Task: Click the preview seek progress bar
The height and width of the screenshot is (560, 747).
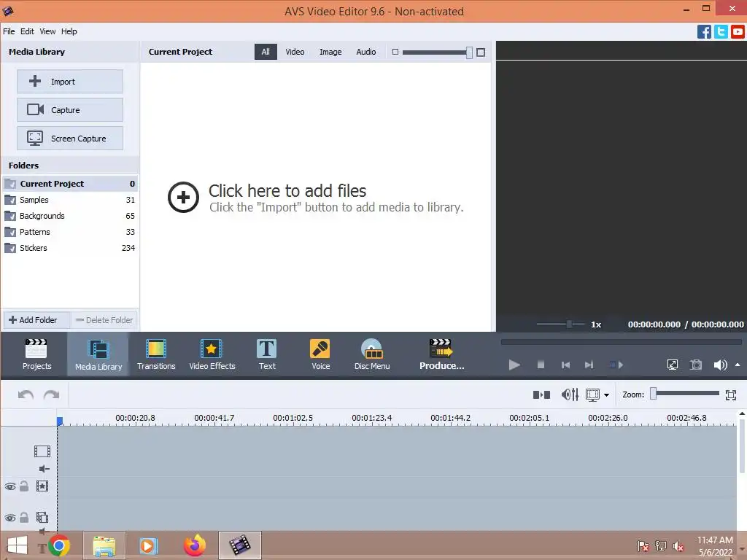Action: pyautogui.click(x=622, y=342)
